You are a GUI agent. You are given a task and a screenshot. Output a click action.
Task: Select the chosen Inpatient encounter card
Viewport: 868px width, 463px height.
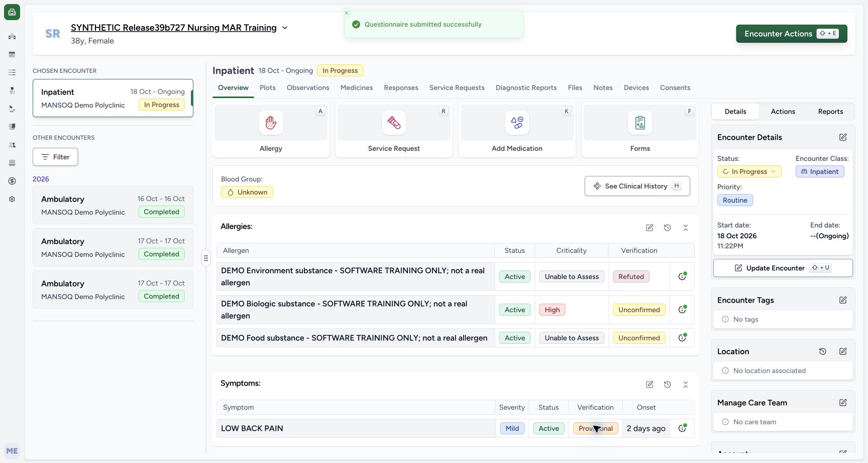(x=113, y=98)
